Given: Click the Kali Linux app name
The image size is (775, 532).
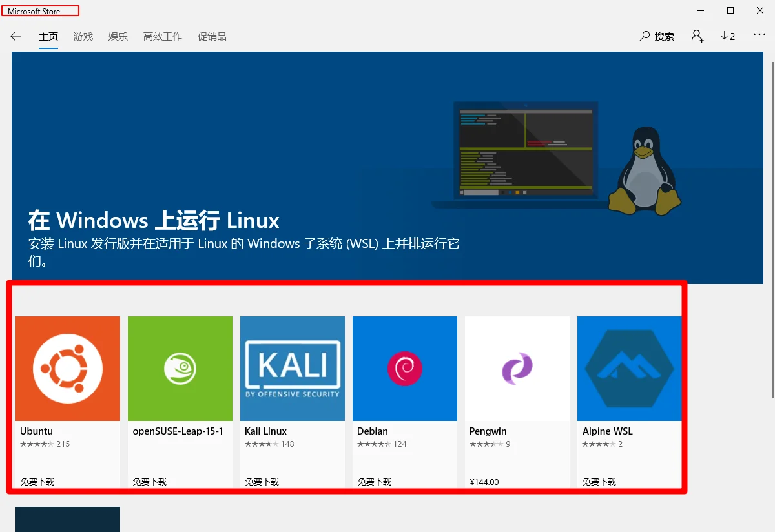Looking at the screenshot, I should [x=265, y=431].
